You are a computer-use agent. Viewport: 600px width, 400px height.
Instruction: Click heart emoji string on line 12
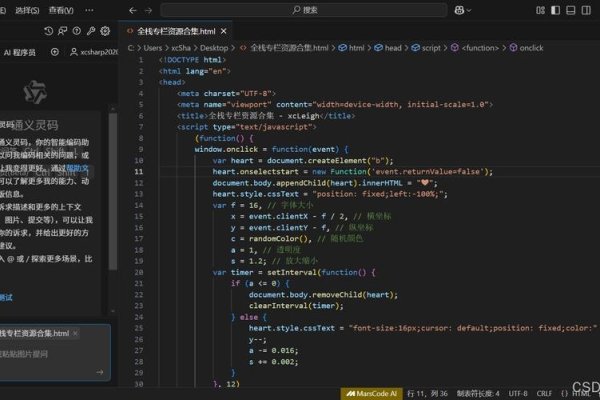[x=424, y=183]
